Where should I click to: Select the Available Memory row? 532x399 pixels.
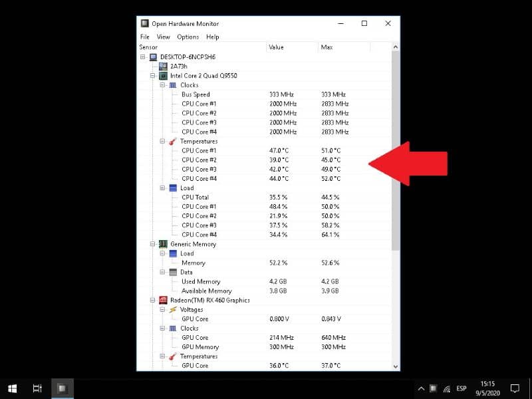click(264, 291)
